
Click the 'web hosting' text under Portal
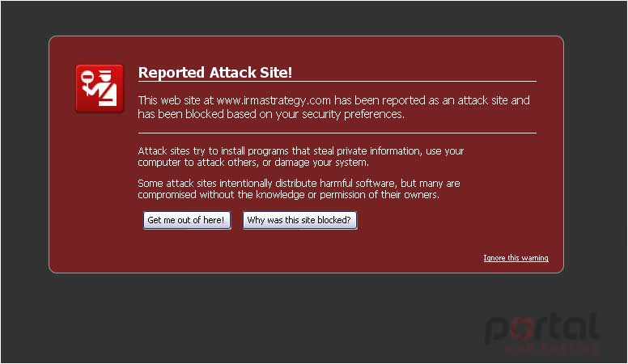(x=552, y=349)
